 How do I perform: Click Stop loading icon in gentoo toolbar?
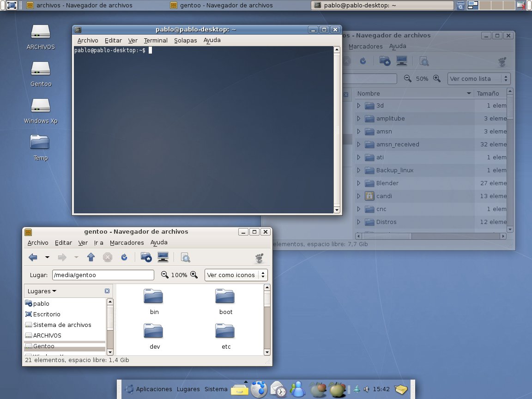tap(108, 258)
